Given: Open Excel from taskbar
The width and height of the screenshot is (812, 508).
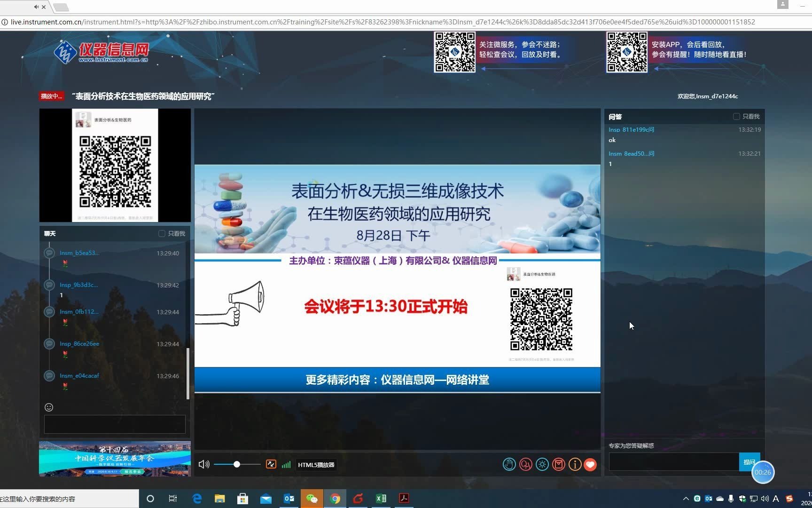Looking at the screenshot, I should tap(381, 499).
